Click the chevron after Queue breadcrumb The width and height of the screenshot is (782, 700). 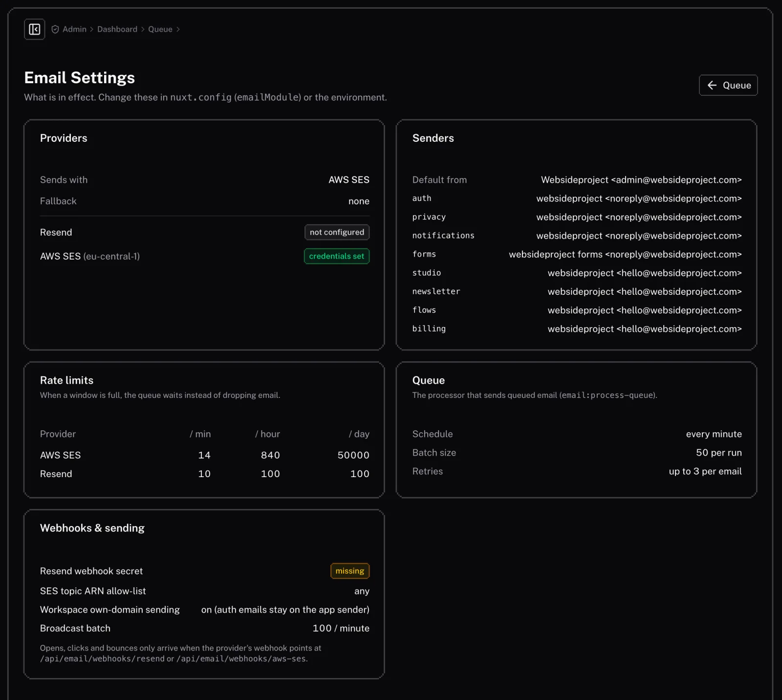tap(178, 29)
